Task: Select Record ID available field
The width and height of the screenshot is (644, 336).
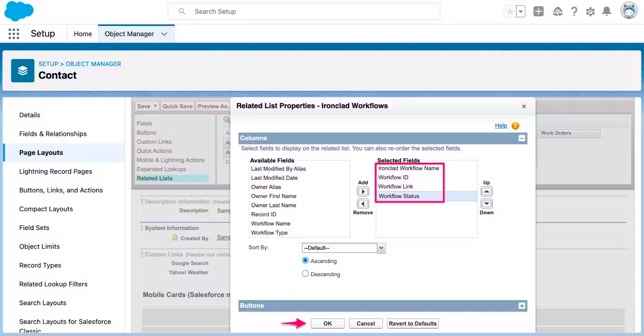Action: tap(264, 215)
